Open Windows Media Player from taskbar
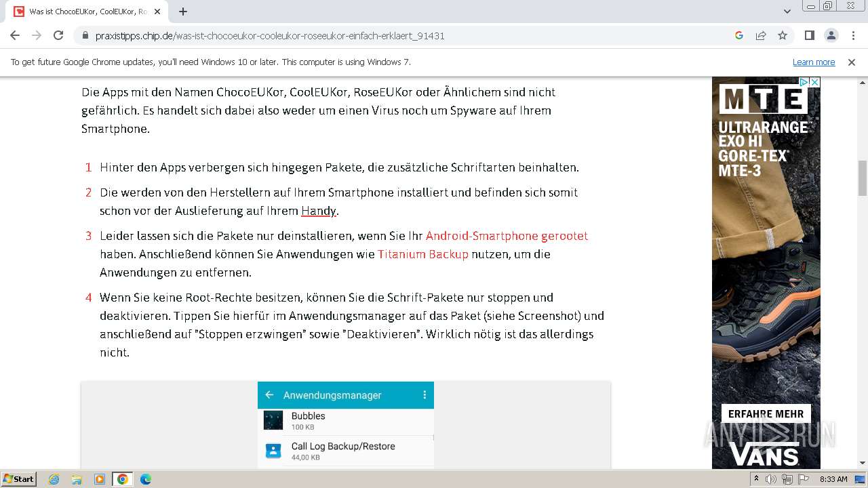The image size is (868, 488). click(x=100, y=479)
